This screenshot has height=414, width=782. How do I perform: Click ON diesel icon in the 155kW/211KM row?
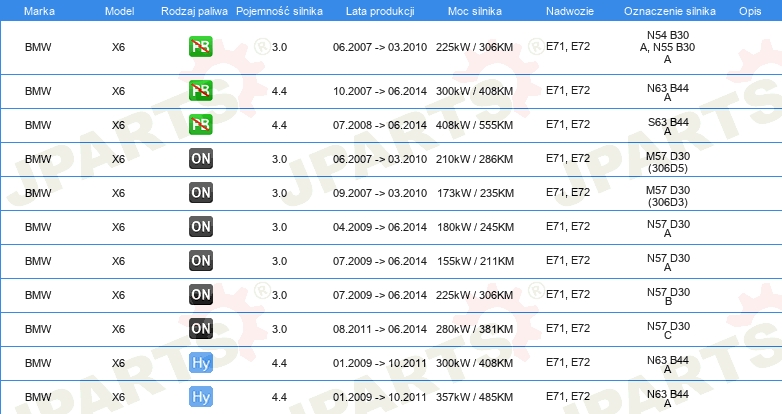[x=200, y=260]
